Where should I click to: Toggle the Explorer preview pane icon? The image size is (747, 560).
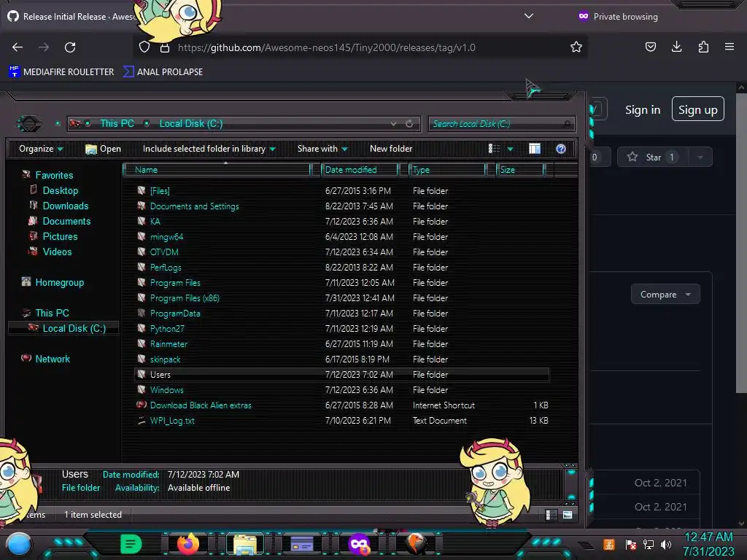tap(535, 149)
